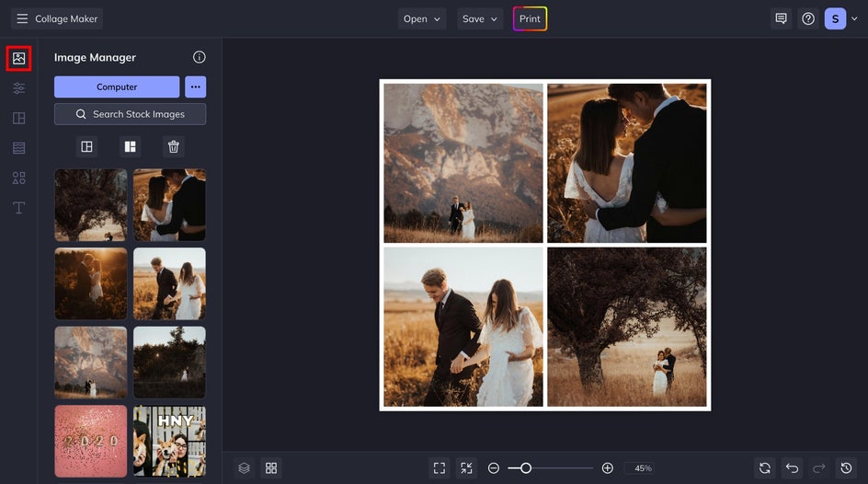Click the zoom slider handle
The width and height of the screenshot is (868, 484).
(x=526, y=468)
